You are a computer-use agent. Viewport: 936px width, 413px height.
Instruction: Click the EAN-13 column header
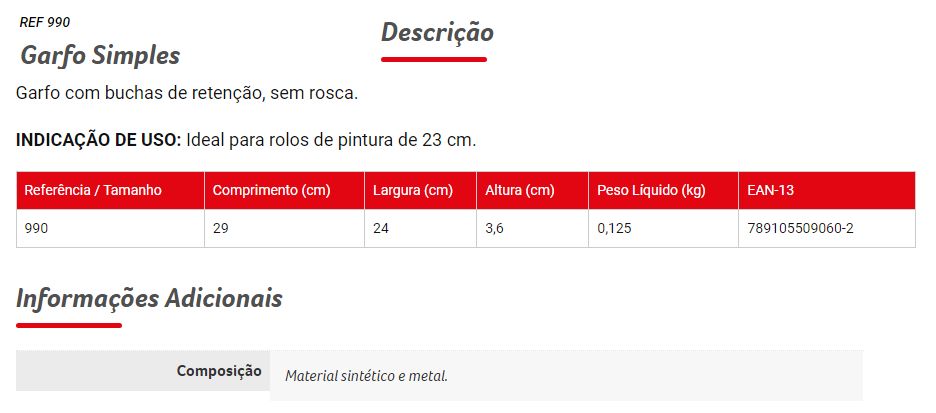coord(771,190)
